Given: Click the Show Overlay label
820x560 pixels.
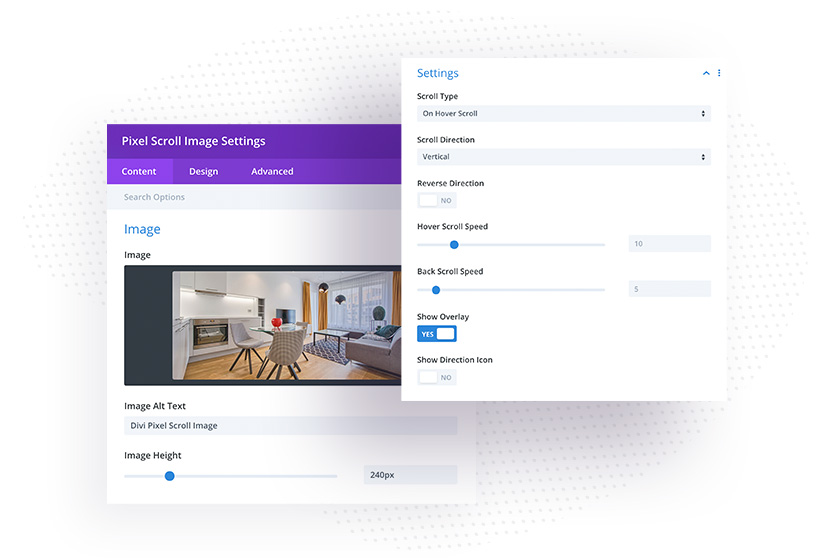Looking at the screenshot, I should coord(443,317).
